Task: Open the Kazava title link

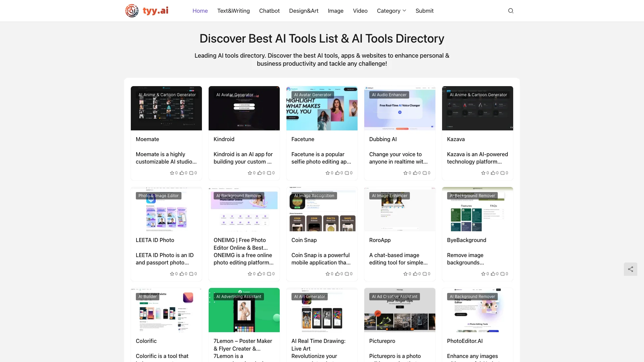Action: tap(456, 139)
